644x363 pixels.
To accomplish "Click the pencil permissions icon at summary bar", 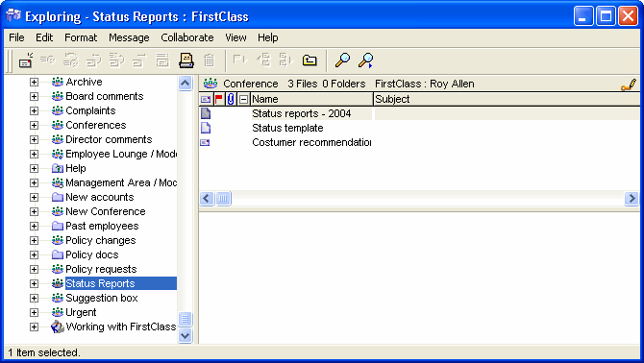I will tap(629, 85).
